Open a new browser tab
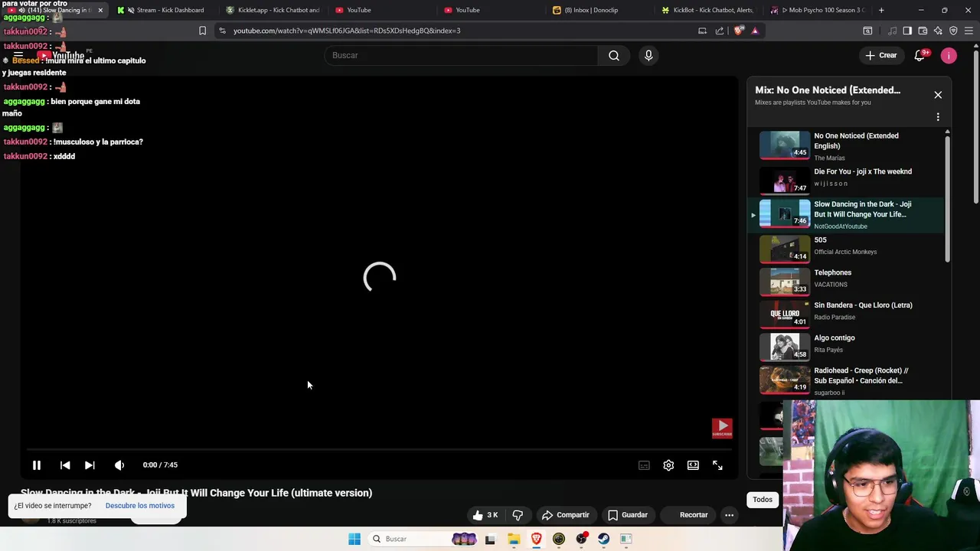Viewport: 980px width, 551px height. [881, 10]
